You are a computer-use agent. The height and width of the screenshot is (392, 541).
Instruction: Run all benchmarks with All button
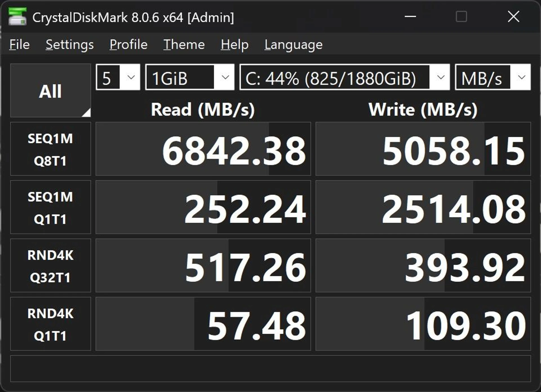50,91
